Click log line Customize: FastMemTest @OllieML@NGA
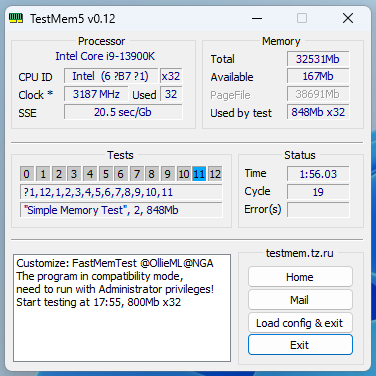This screenshot has height=376, width=376. click(x=115, y=263)
